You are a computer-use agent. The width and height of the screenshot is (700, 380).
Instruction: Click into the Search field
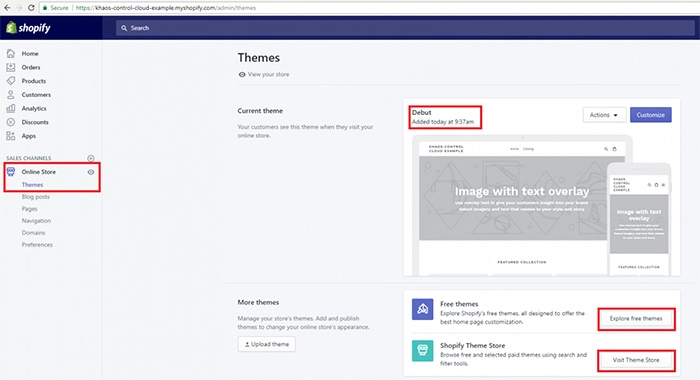coord(405,28)
